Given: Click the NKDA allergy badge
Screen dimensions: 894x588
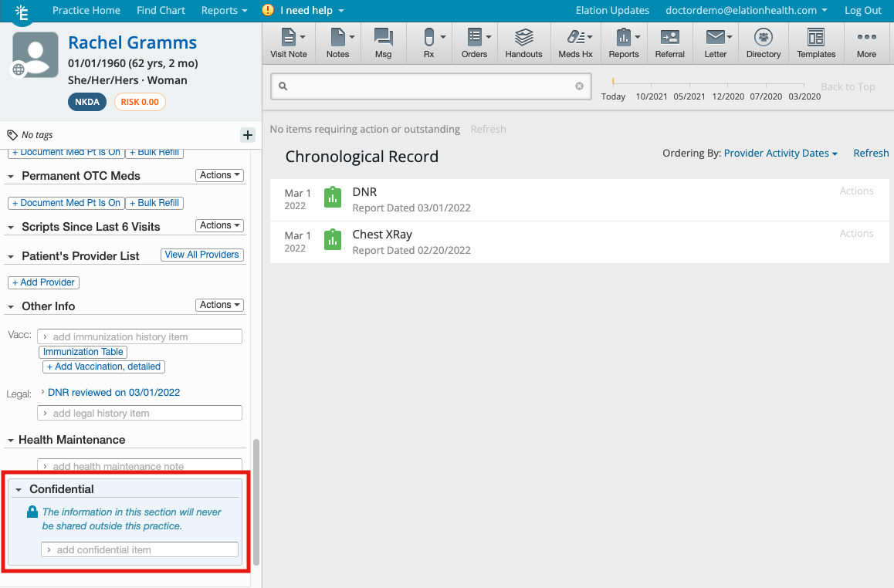Looking at the screenshot, I should tap(86, 101).
